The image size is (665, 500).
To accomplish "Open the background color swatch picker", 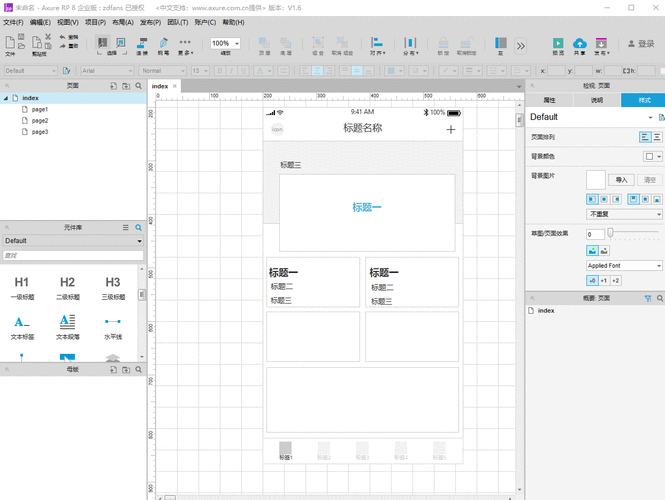I will coord(651,156).
